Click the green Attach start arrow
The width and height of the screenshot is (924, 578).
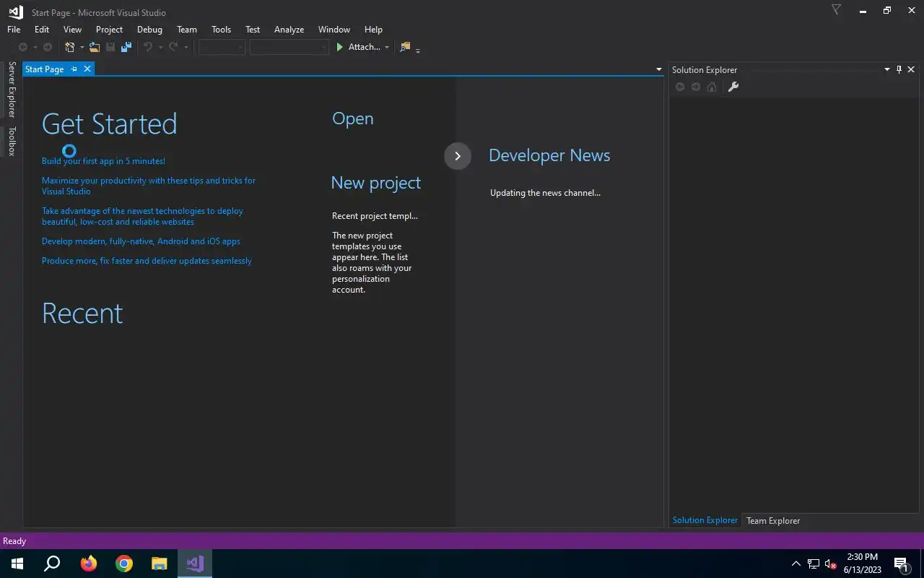coord(340,47)
